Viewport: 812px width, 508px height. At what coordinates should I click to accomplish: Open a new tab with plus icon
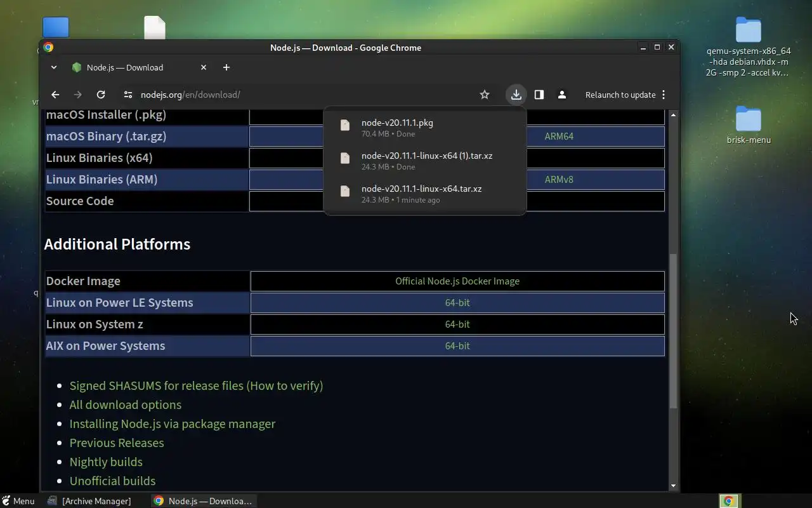[226, 67]
